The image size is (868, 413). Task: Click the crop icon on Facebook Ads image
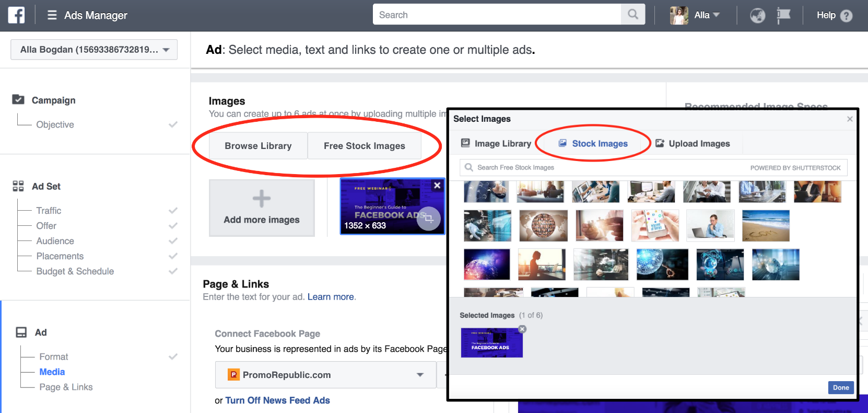tap(429, 219)
